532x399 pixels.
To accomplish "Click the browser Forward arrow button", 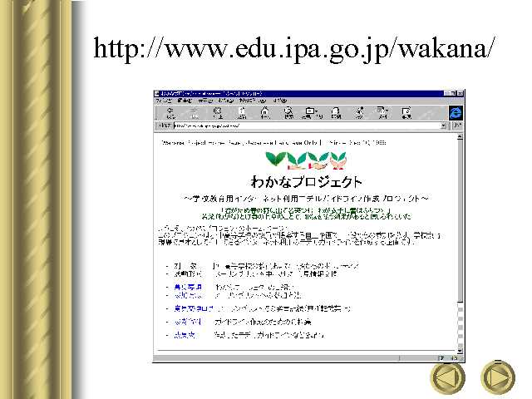I will 194,113.
